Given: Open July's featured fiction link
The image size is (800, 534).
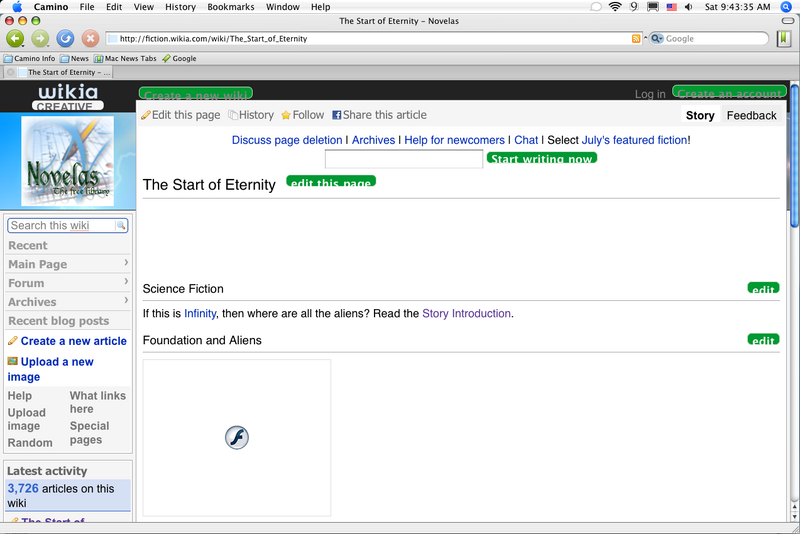Looking at the screenshot, I should pyautogui.click(x=635, y=140).
